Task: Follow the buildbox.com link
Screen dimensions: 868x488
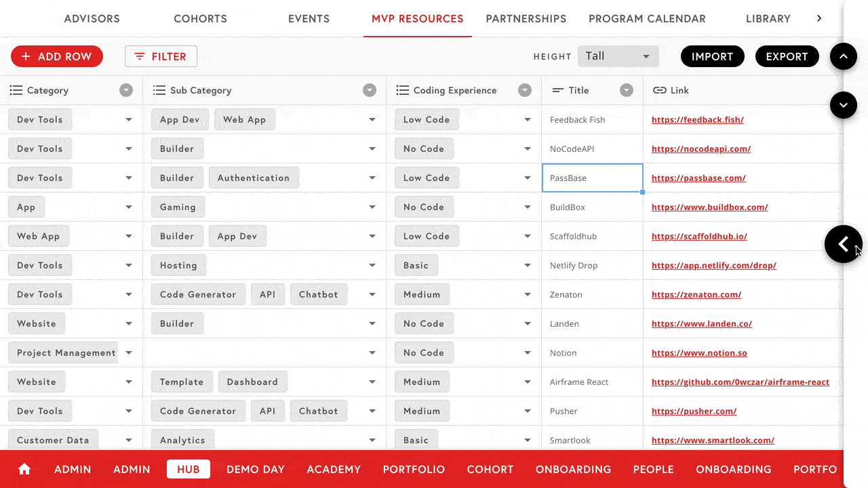Action: tap(710, 207)
